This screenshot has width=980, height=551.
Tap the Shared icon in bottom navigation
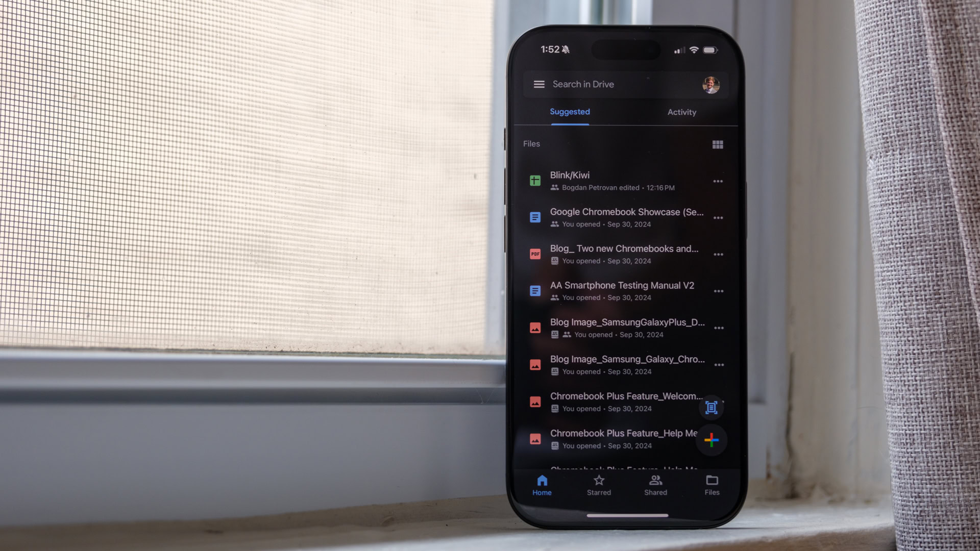(x=654, y=484)
